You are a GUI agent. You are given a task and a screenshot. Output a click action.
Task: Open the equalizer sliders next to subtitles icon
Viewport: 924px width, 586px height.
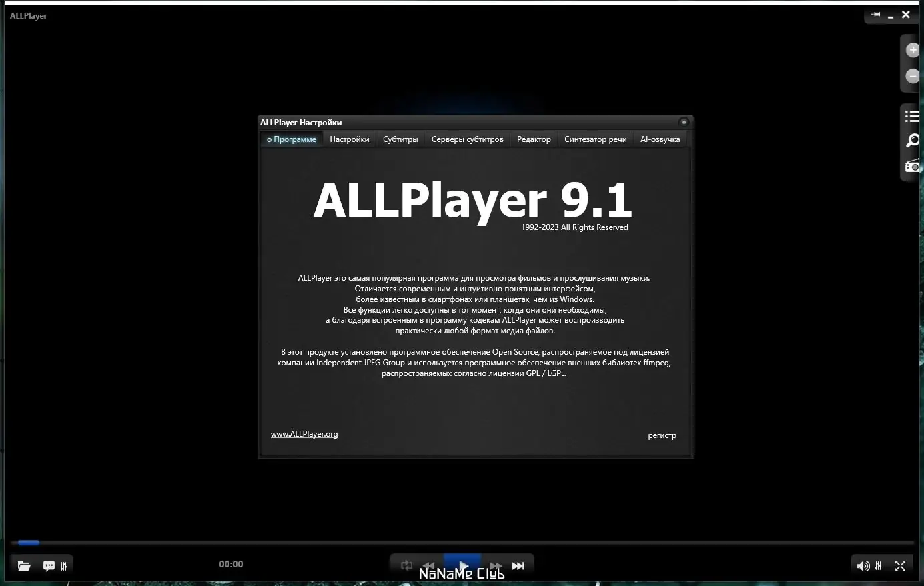64,566
